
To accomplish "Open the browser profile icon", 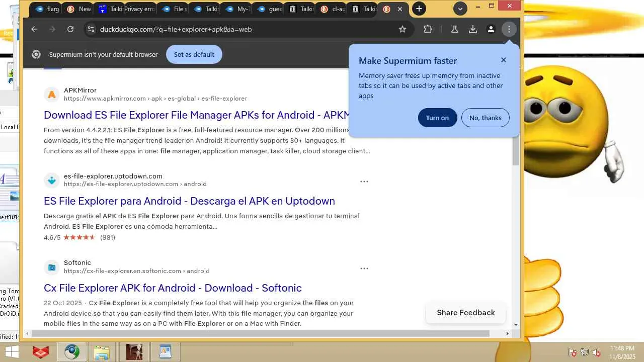I will tap(491, 29).
